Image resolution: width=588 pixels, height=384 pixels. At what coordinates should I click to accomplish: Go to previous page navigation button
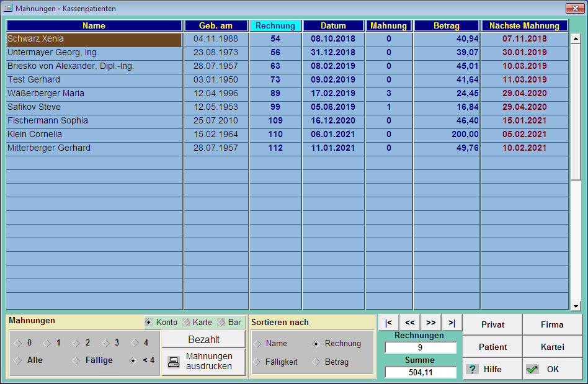(x=409, y=323)
